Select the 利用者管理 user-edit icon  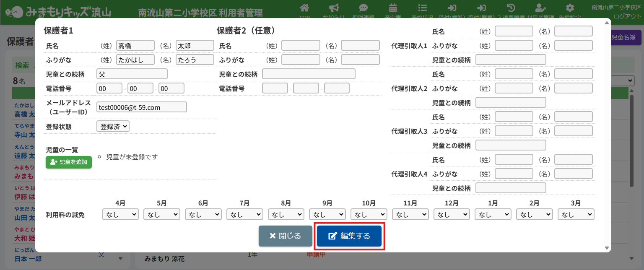[x=540, y=8]
